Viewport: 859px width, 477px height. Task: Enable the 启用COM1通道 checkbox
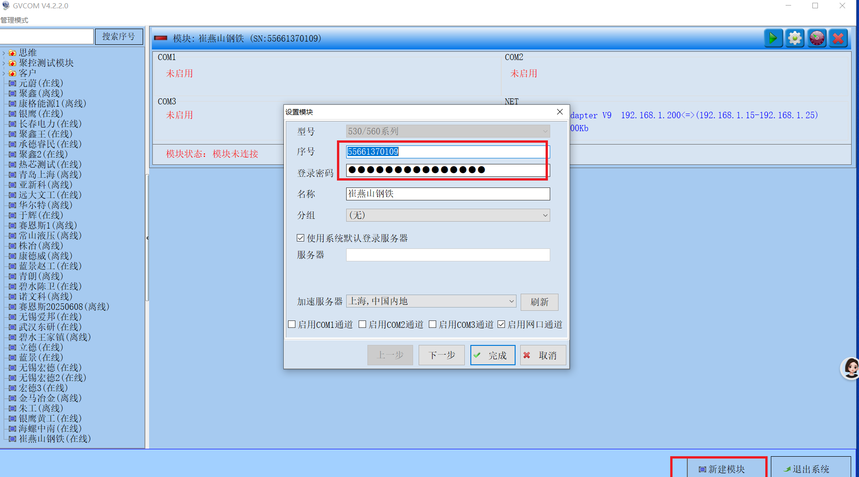pyautogui.click(x=292, y=324)
